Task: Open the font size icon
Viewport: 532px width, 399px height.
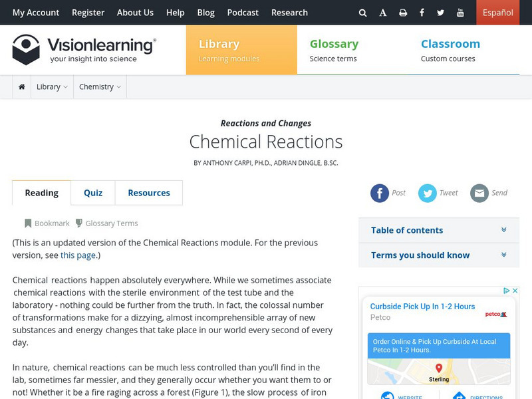Action: (383, 13)
